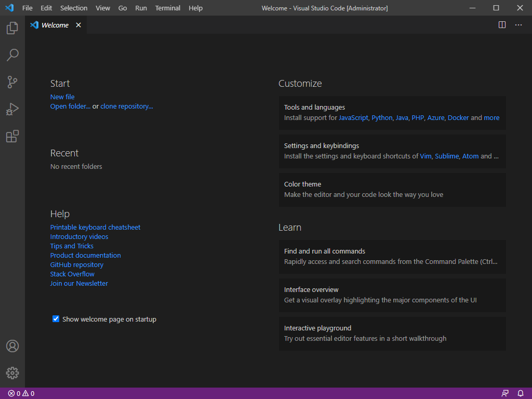Viewport: 532px width, 399px height.
Task: Install Python support via its link
Action: point(382,117)
